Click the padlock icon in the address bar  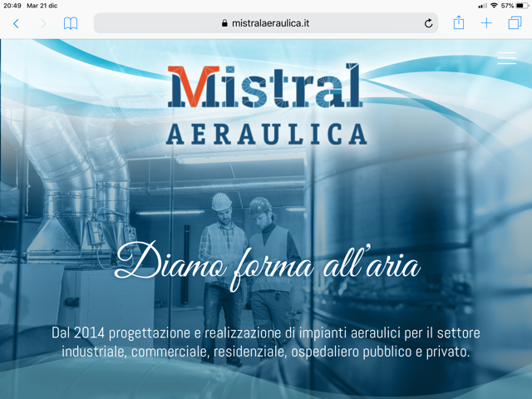[x=224, y=23]
